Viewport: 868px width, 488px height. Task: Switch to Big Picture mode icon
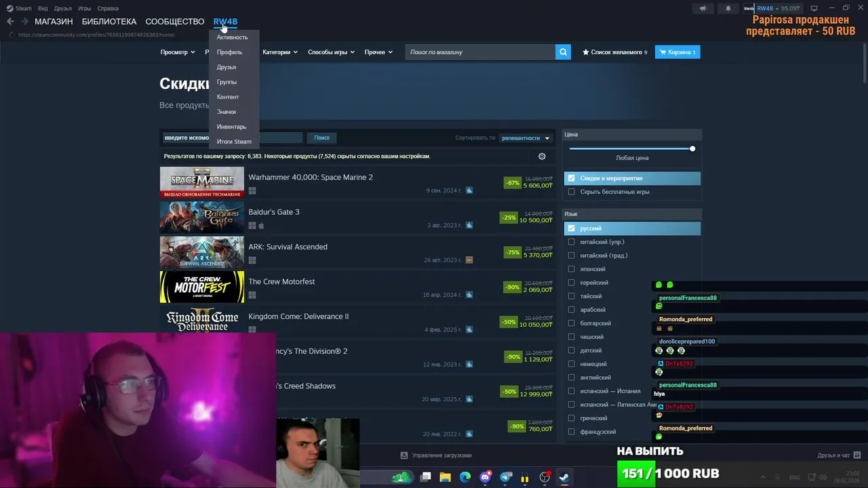click(814, 8)
